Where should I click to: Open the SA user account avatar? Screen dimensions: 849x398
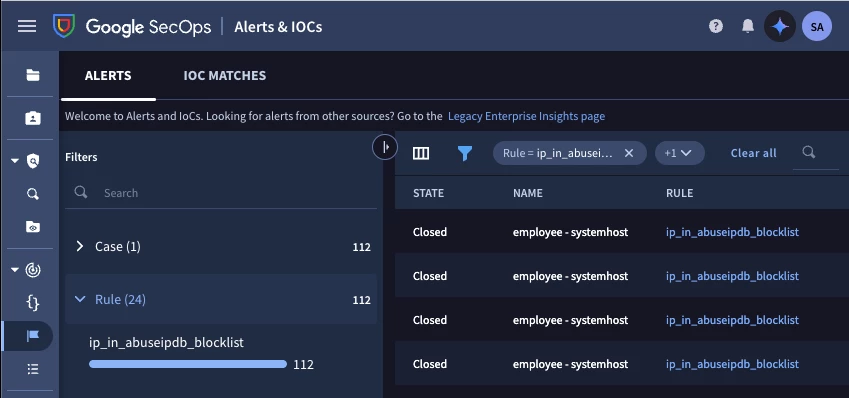click(x=817, y=26)
